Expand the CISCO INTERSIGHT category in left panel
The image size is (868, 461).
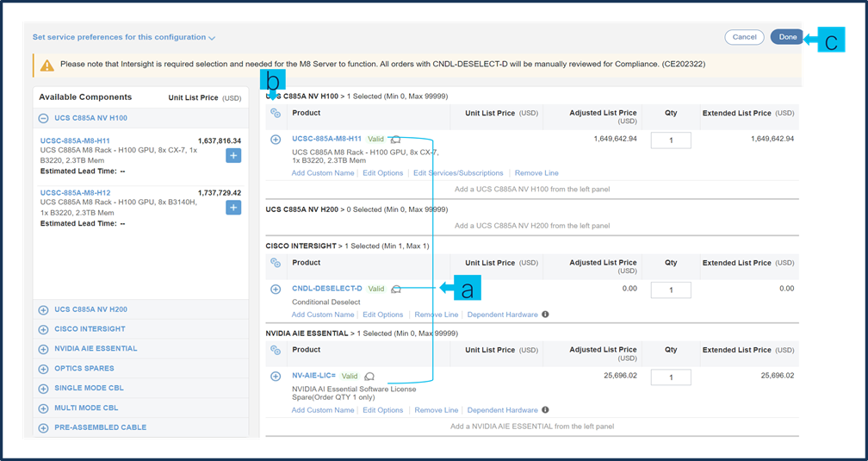click(43, 329)
